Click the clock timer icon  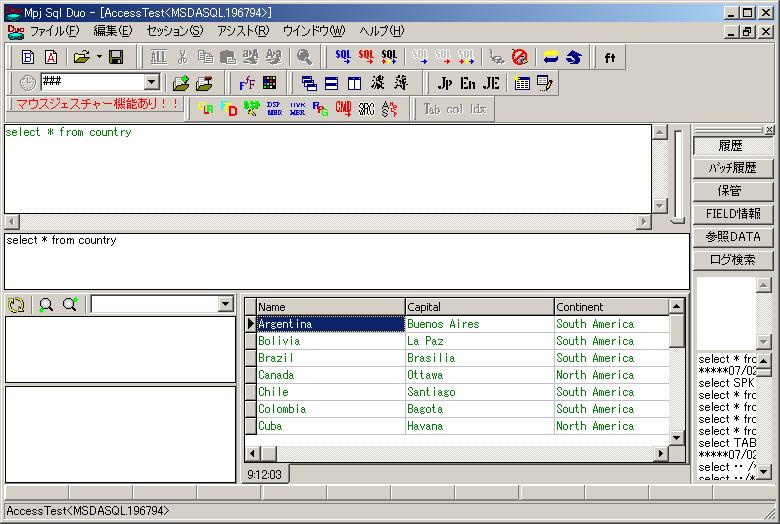coord(27,82)
